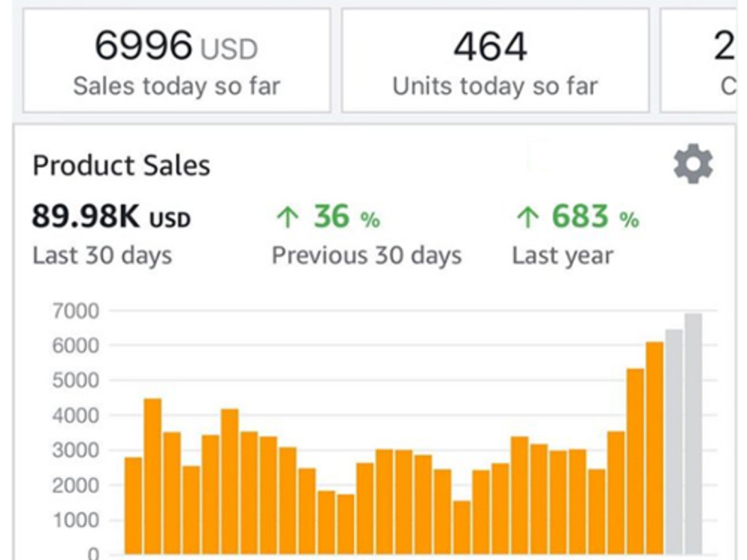Select the 36 % previous 30 days change

328,217
